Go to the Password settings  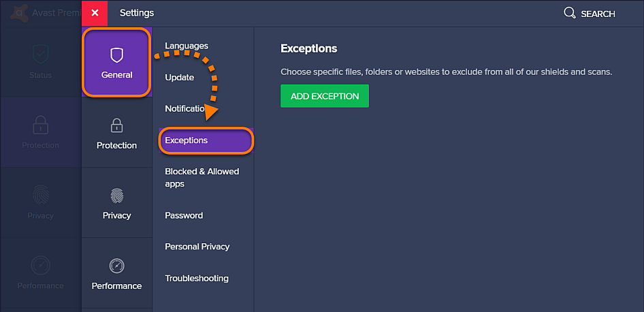pyautogui.click(x=184, y=215)
